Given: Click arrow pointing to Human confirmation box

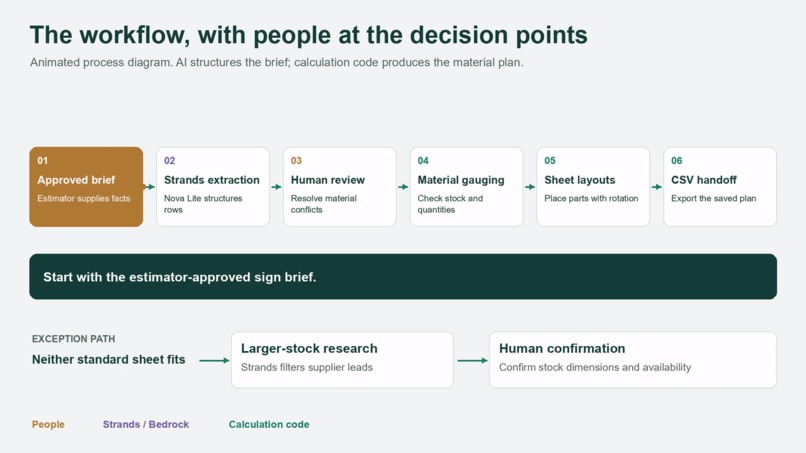Looking at the screenshot, I should [x=472, y=360].
